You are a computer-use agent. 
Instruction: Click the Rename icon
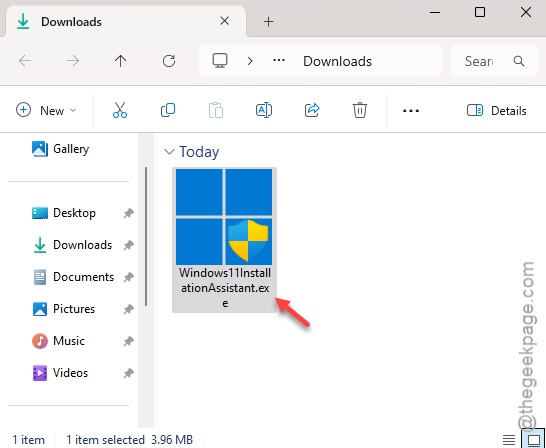pos(264,110)
